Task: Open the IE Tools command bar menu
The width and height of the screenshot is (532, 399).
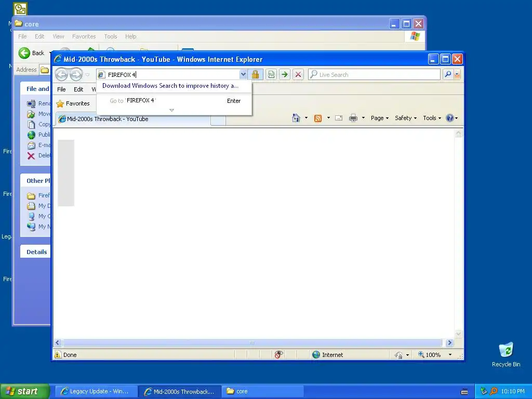Action: pyautogui.click(x=432, y=118)
